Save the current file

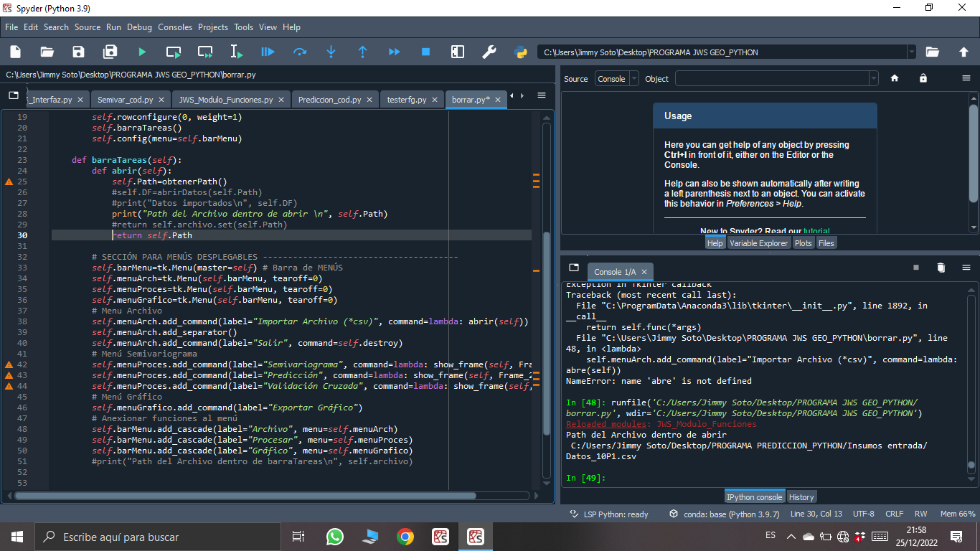tap(79, 52)
